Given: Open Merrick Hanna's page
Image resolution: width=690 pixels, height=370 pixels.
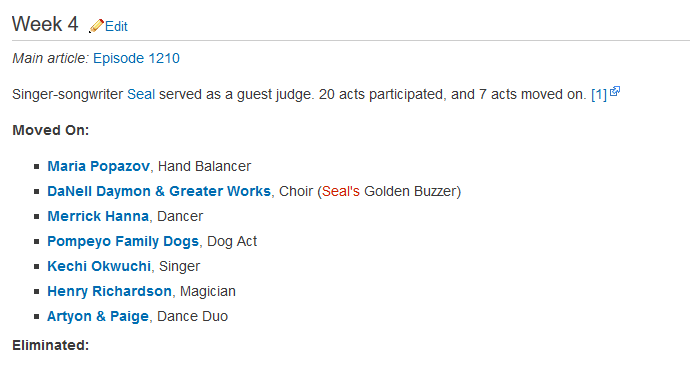Looking at the screenshot, I should coord(98,216).
